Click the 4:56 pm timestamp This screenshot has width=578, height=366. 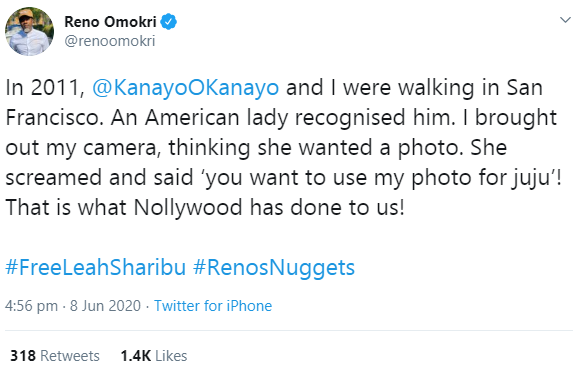coord(31,306)
